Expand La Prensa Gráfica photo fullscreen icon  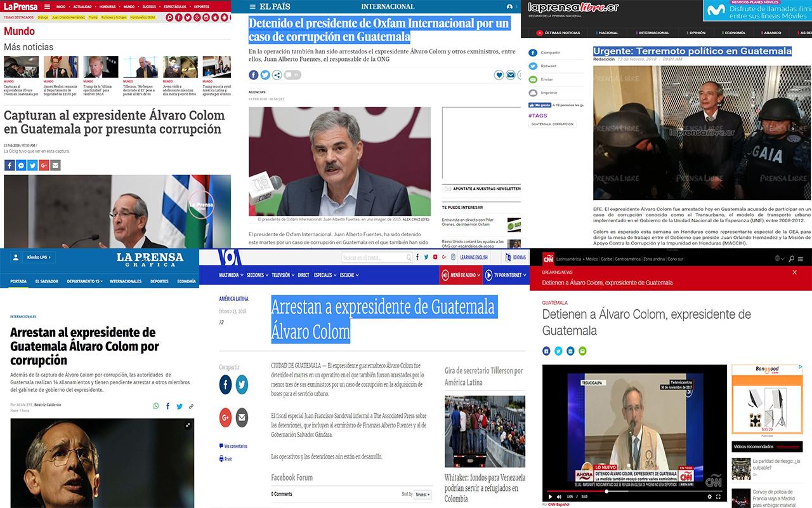coord(188,425)
